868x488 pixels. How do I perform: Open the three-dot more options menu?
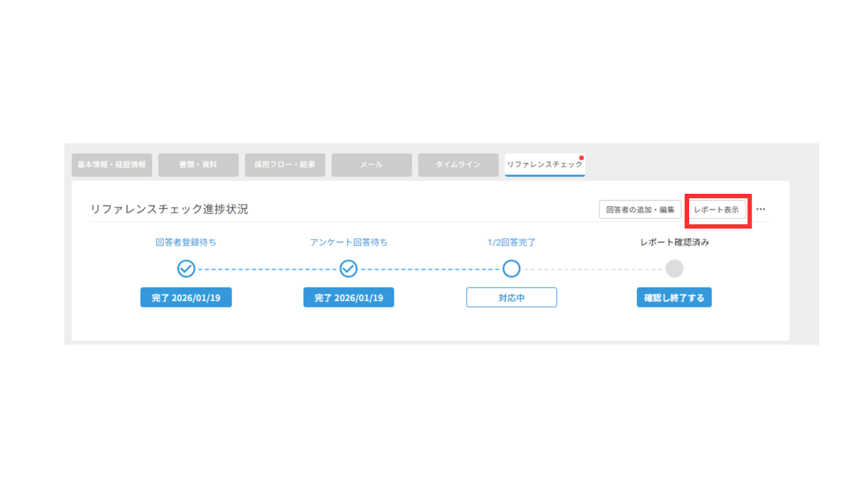click(761, 209)
